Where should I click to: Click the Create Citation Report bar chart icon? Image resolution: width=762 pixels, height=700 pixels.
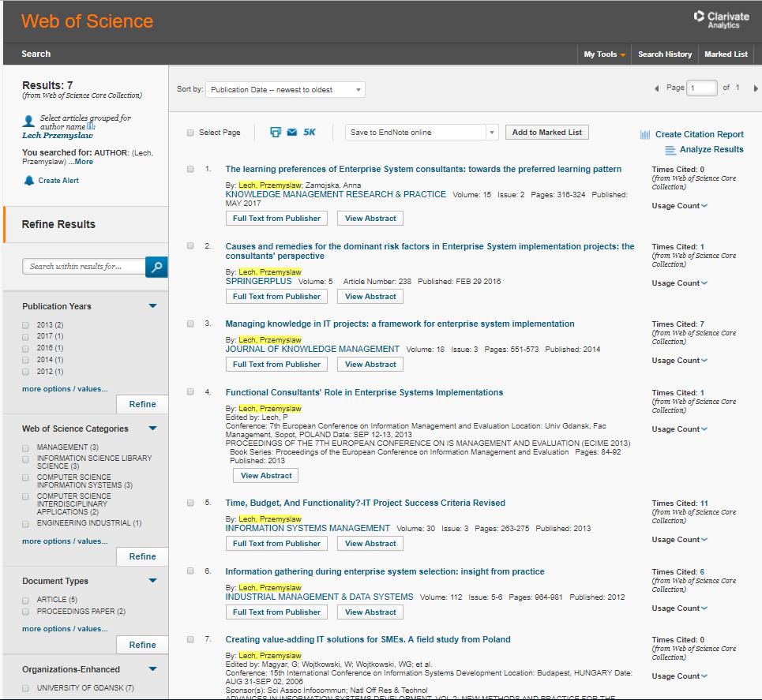point(645,135)
